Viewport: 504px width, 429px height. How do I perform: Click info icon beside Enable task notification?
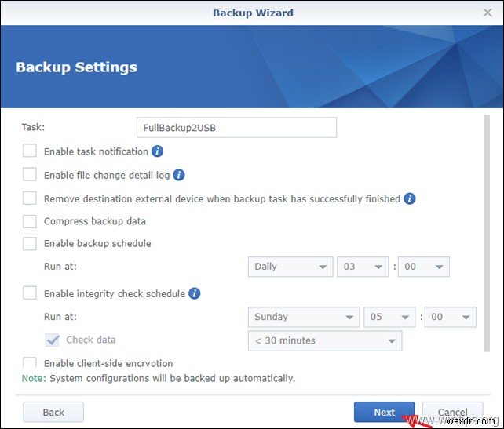tap(157, 151)
